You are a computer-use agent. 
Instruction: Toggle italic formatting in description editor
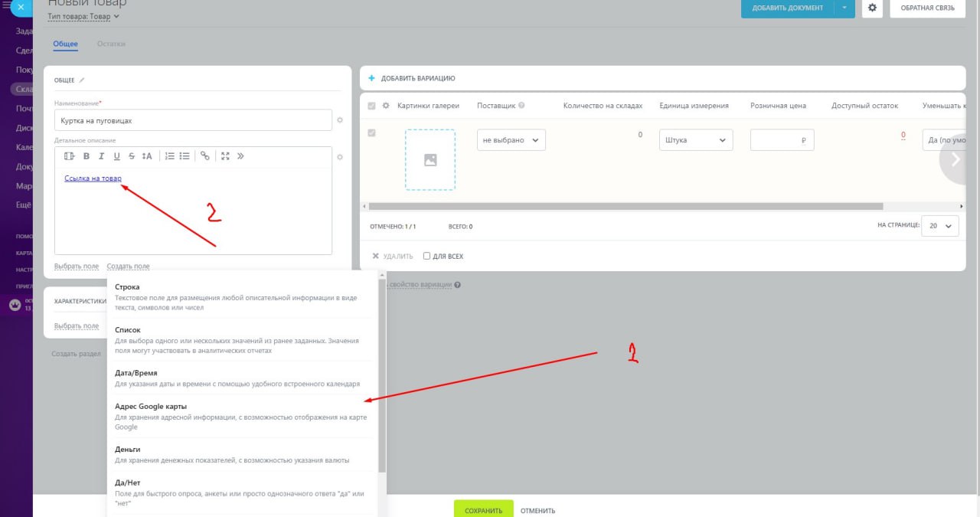[102, 156]
